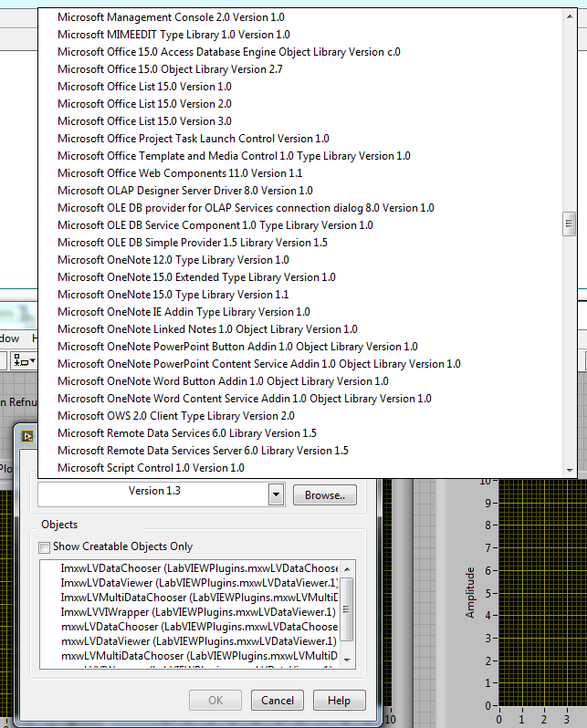Enable Show Creatable Objects Only
587x728 pixels.
click(45, 547)
